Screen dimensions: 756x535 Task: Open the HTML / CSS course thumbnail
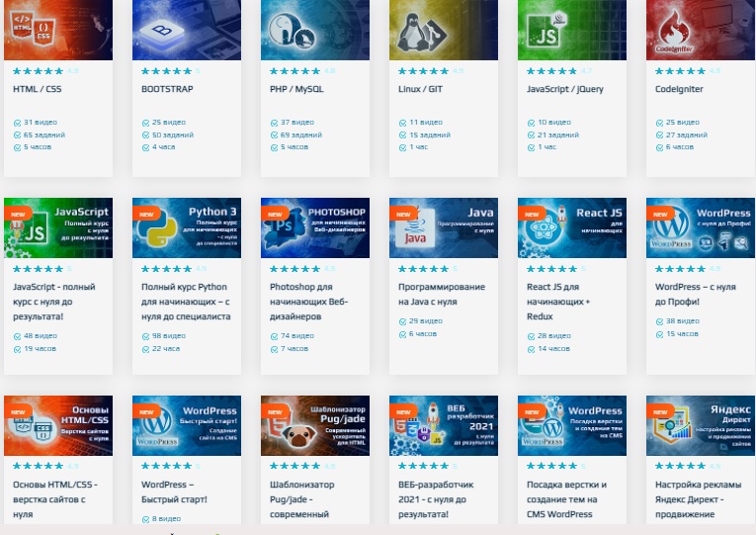58,30
